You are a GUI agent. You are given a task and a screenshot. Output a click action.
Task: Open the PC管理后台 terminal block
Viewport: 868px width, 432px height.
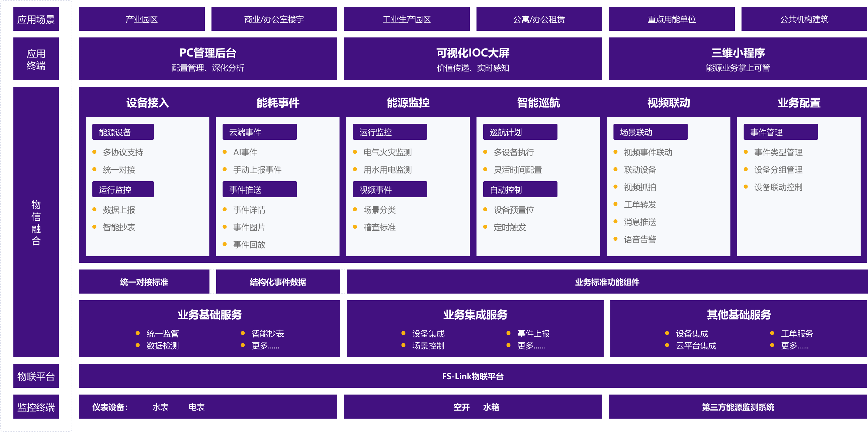208,59
